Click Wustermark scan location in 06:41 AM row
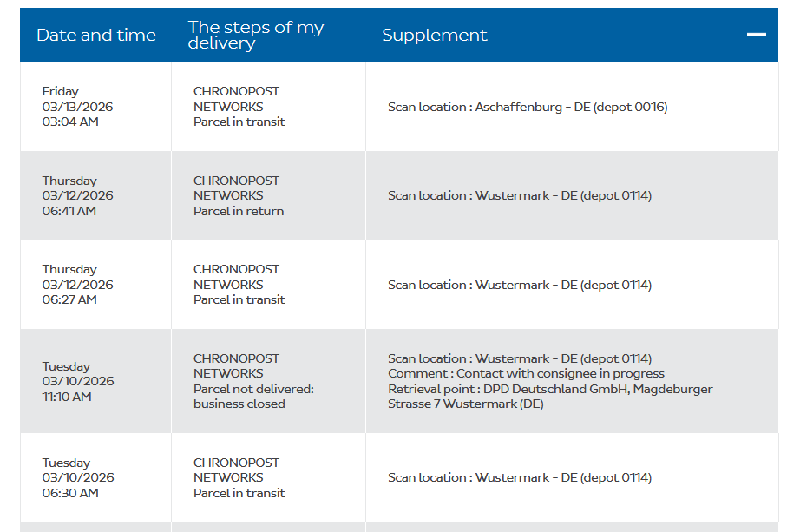Image resolution: width=787 pixels, height=532 pixels. click(520, 196)
